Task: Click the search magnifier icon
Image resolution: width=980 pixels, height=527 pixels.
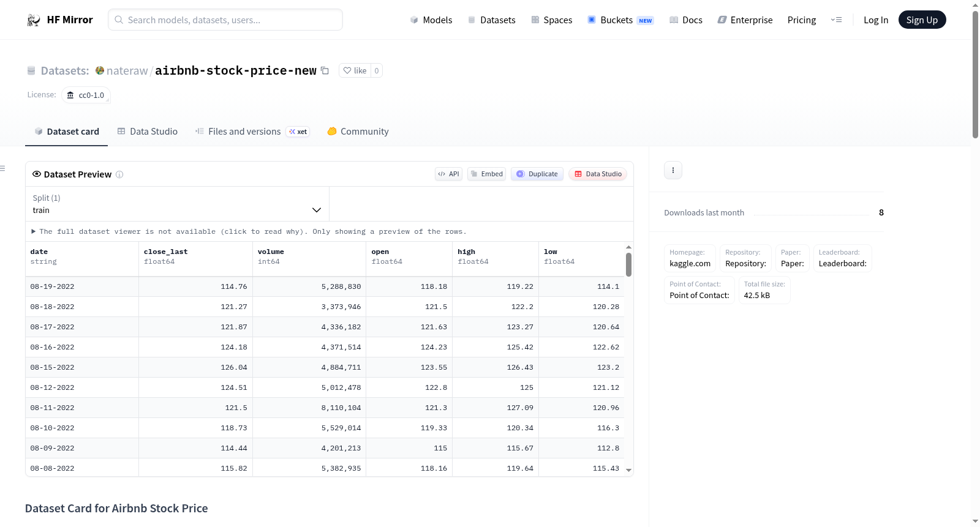Action: pyautogui.click(x=119, y=20)
